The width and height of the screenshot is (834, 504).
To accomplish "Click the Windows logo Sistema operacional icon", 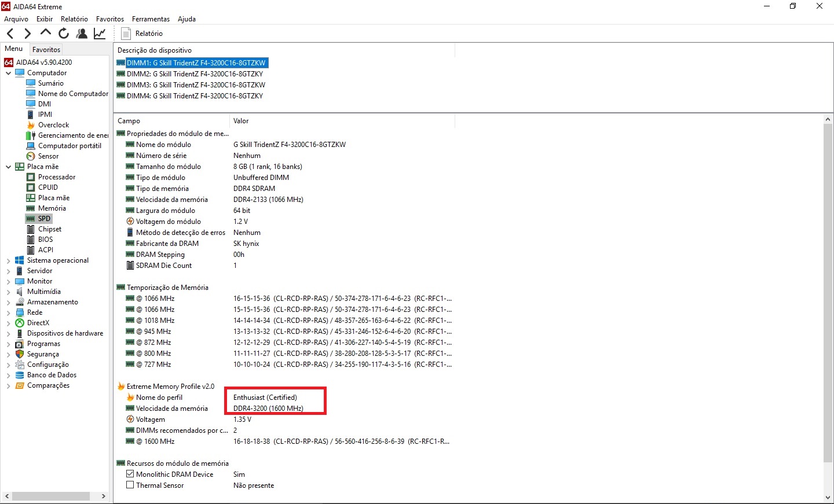I will click(20, 260).
